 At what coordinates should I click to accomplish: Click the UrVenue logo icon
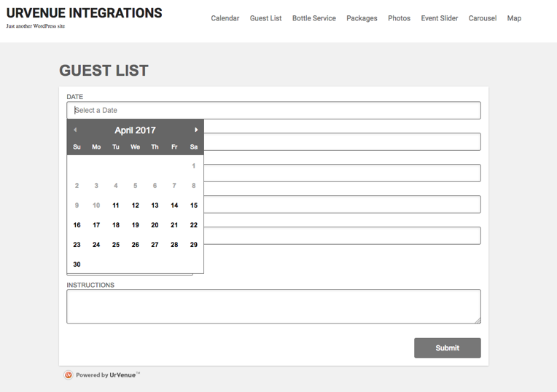coord(69,375)
